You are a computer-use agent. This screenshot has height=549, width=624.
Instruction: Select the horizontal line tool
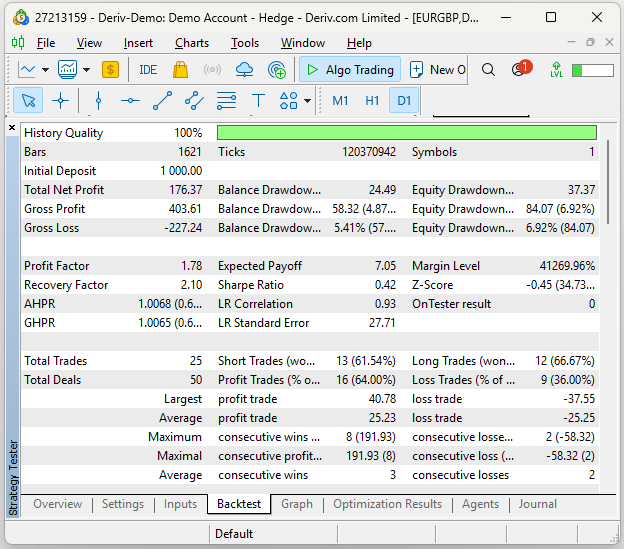click(x=130, y=101)
